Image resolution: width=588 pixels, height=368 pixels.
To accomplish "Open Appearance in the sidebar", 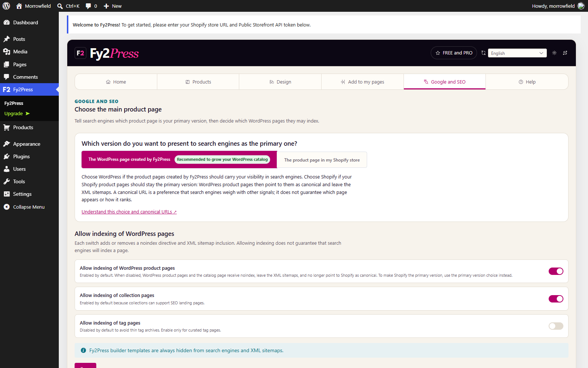I will (x=29, y=144).
